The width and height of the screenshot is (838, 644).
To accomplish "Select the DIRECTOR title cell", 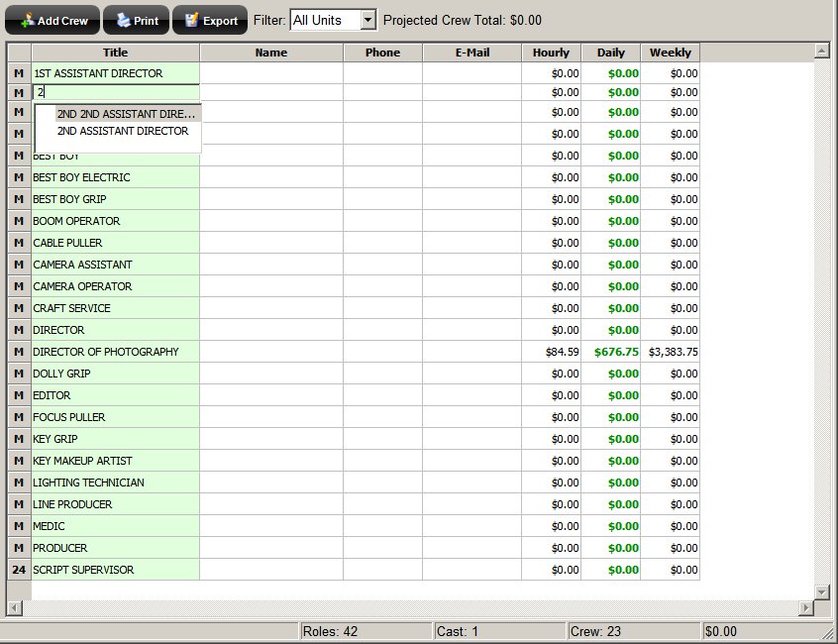I will 116,330.
